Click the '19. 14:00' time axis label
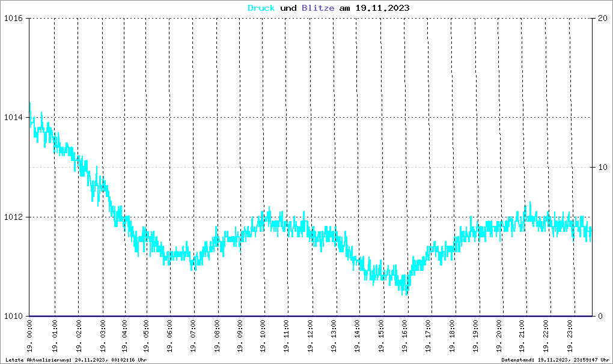 (358, 336)
